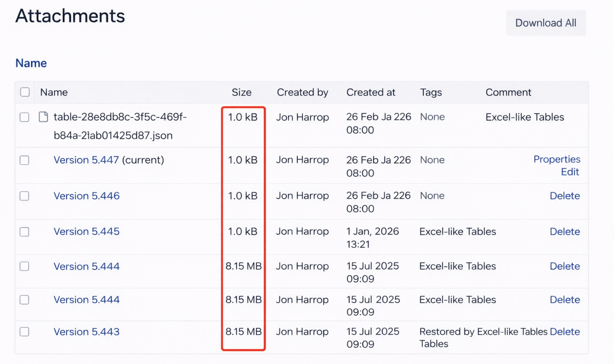The width and height of the screenshot is (614, 364).
Task: Tick the Version 5.446 row checkbox
Action: tap(24, 196)
